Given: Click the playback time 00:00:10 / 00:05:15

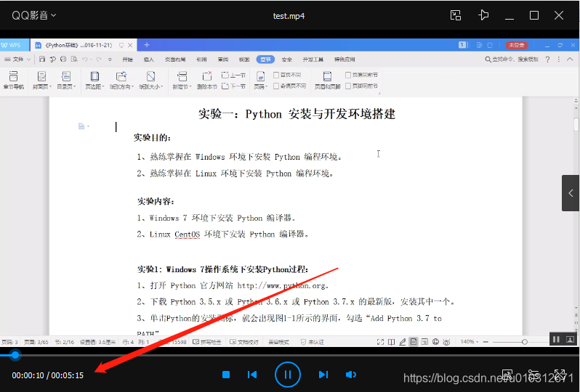Looking at the screenshot, I should click(x=48, y=375).
